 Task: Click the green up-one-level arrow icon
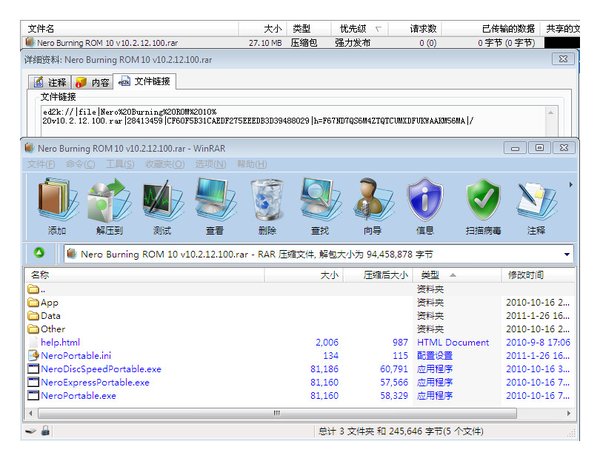pos(39,253)
